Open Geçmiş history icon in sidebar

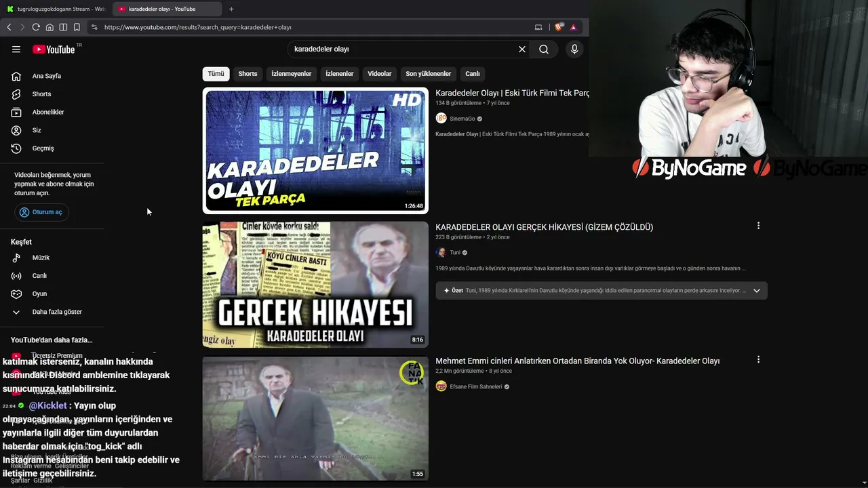pyautogui.click(x=16, y=148)
